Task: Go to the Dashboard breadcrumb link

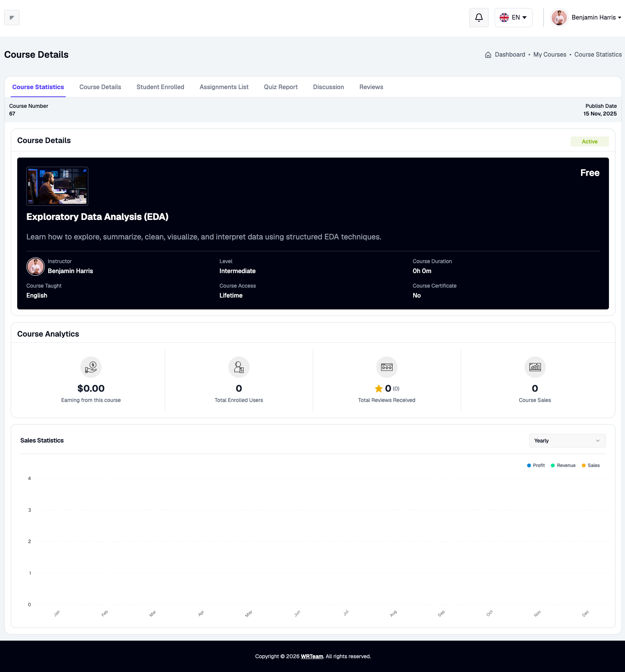Action: 510,55
